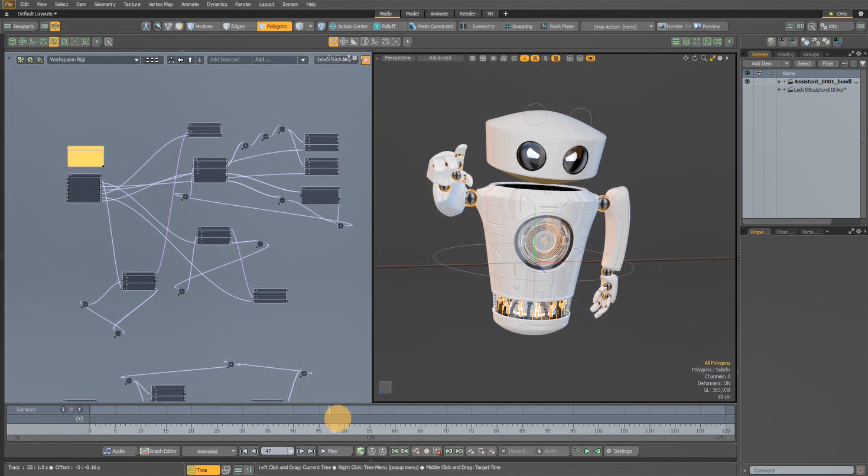Open the Action Center tool
This screenshot has height=476, width=868.
[x=349, y=27]
